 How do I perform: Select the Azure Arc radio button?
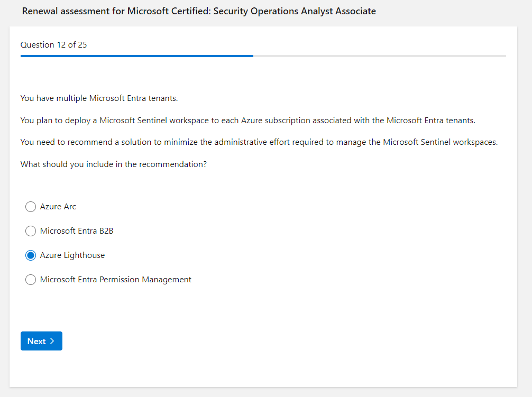[31, 207]
